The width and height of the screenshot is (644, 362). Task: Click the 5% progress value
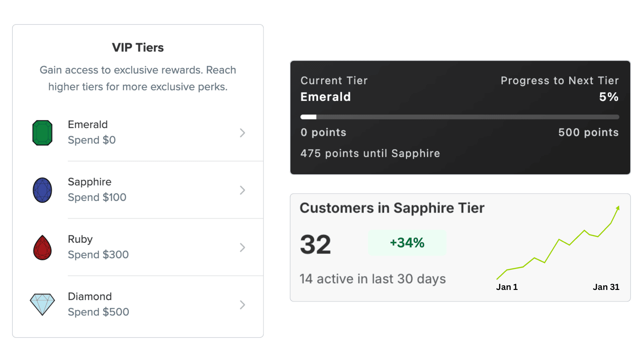609,97
